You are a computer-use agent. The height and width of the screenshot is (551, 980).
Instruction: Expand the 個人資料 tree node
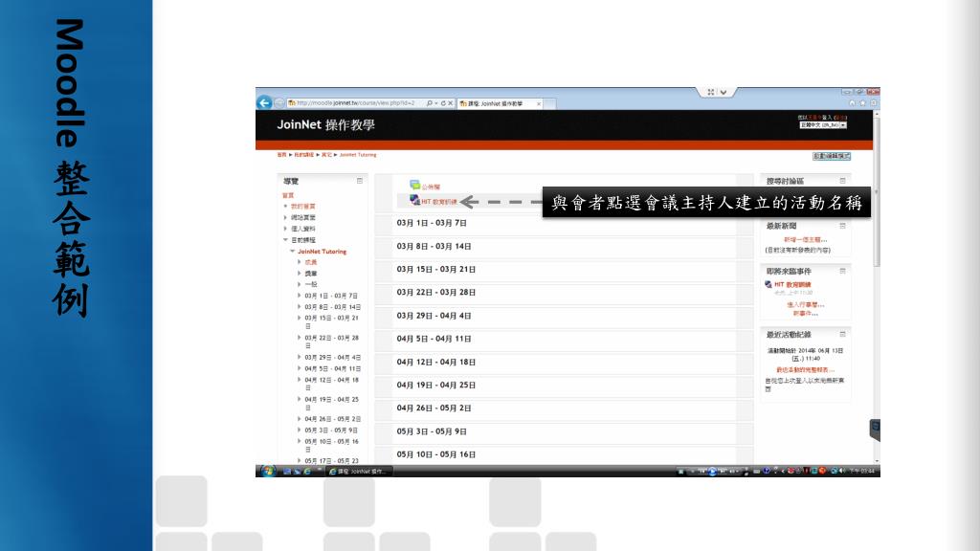[285, 229]
